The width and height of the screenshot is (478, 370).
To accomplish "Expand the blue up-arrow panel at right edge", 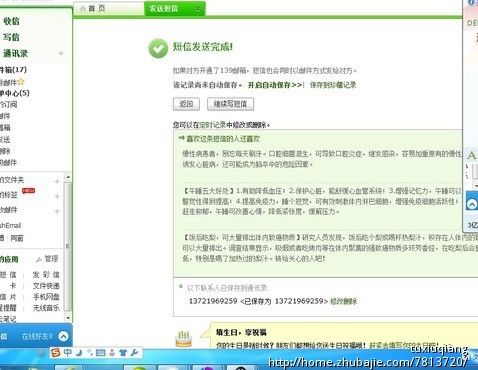I will 472,203.
